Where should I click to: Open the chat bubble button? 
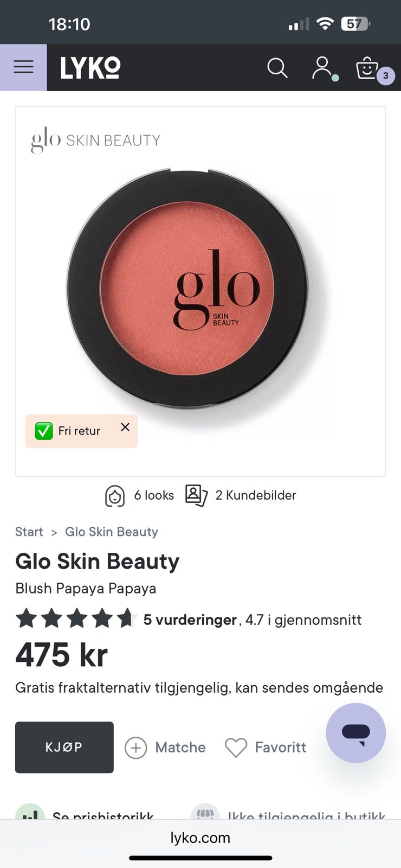(355, 733)
